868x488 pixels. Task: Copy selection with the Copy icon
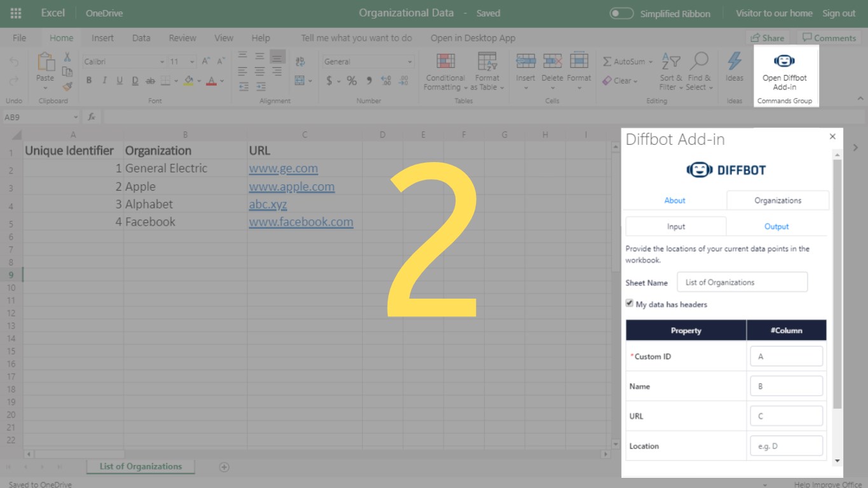point(67,71)
